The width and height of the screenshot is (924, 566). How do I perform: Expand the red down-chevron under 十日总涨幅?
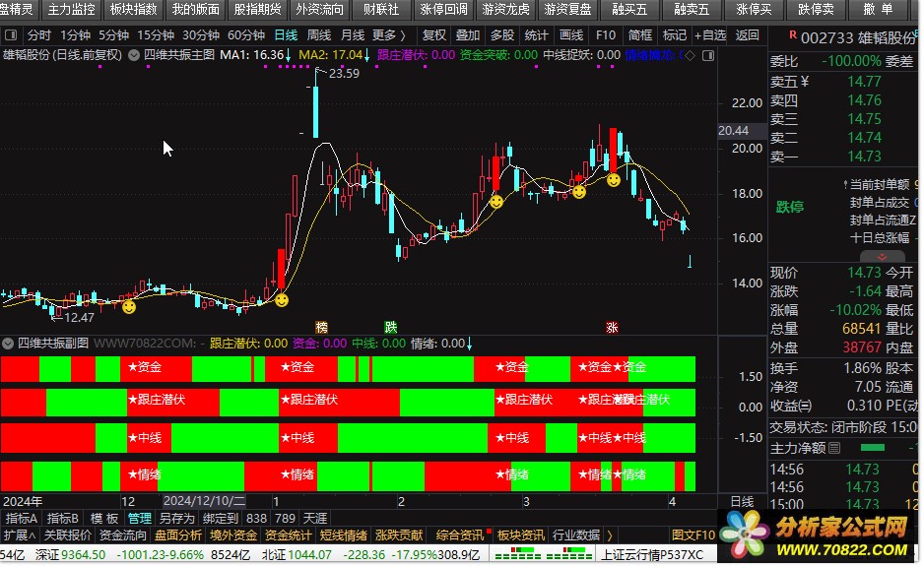tap(883, 257)
